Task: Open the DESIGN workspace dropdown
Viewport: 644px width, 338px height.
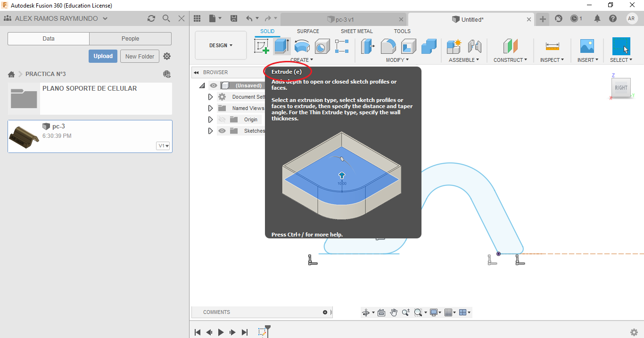Action: pos(221,45)
